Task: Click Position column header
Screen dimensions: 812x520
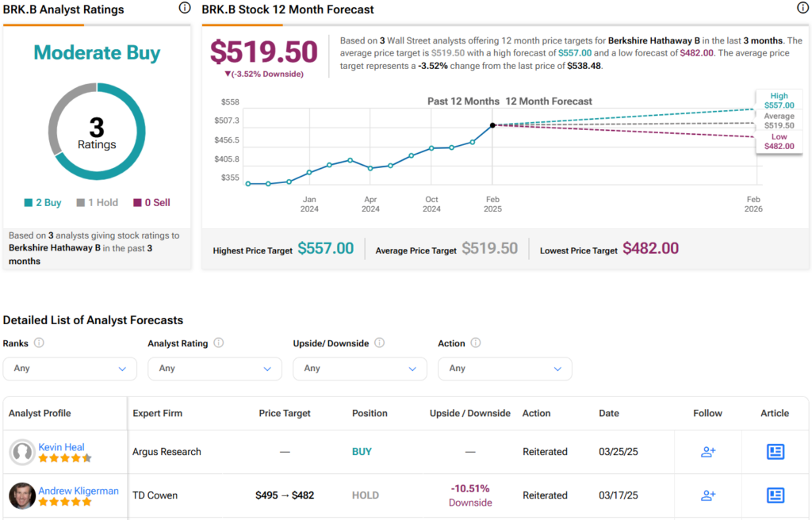Action: coord(370,413)
